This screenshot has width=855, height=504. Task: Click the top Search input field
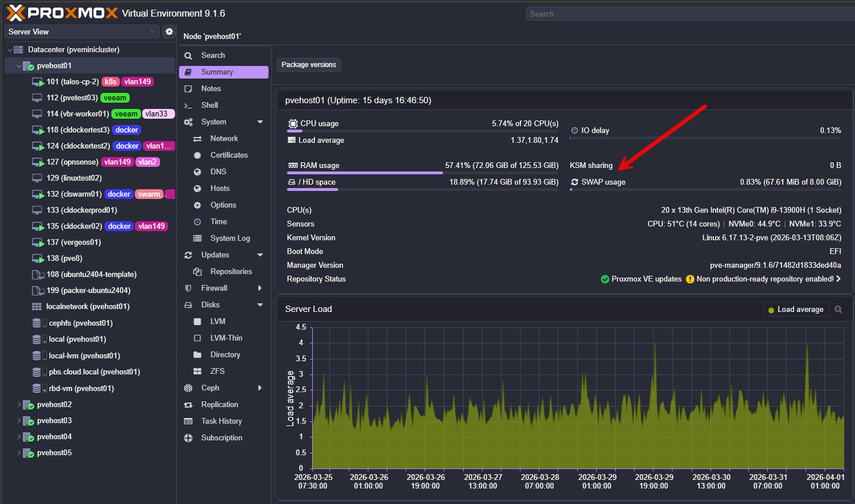pyautogui.click(x=689, y=14)
